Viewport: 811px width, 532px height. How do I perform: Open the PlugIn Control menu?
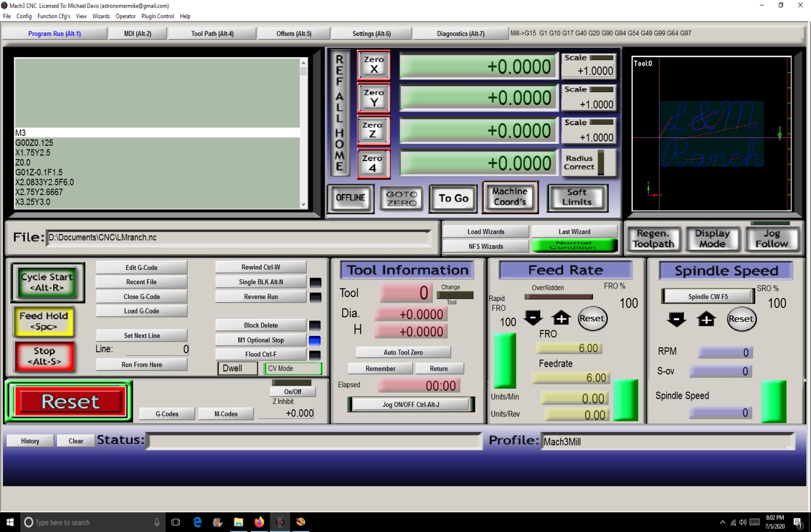pyautogui.click(x=158, y=16)
